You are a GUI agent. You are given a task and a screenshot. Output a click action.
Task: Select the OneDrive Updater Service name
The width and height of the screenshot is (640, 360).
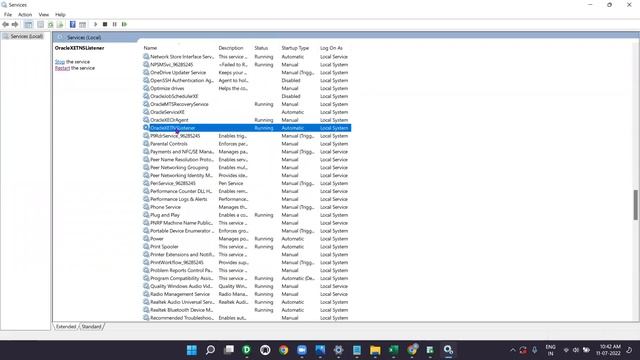pyautogui.click(x=178, y=72)
